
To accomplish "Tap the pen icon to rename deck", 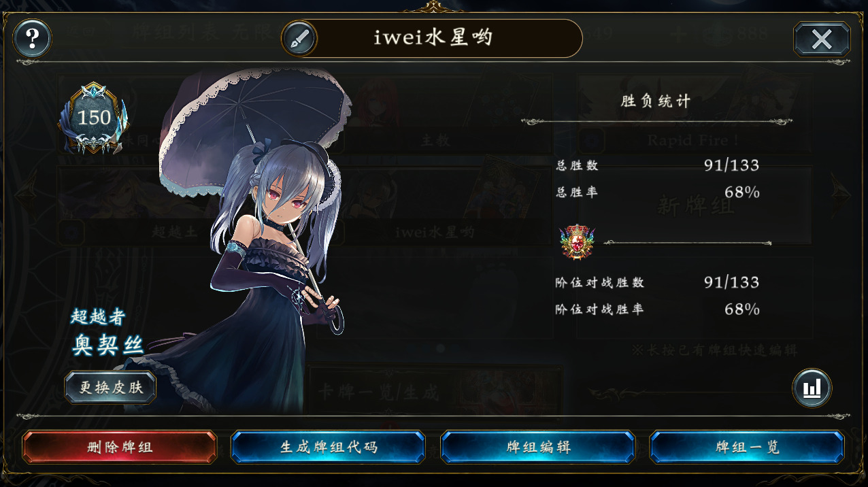I will pyautogui.click(x=299, y=39).
